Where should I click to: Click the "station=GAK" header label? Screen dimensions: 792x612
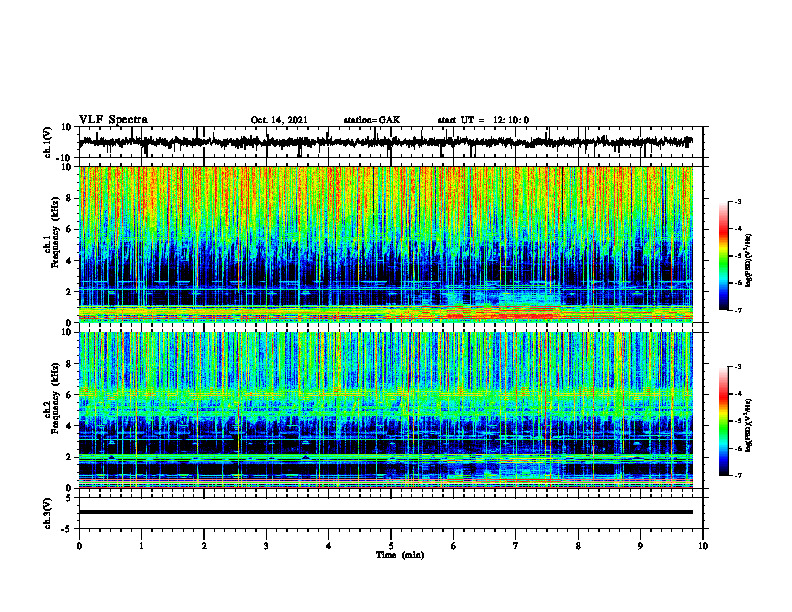(372, 120)
